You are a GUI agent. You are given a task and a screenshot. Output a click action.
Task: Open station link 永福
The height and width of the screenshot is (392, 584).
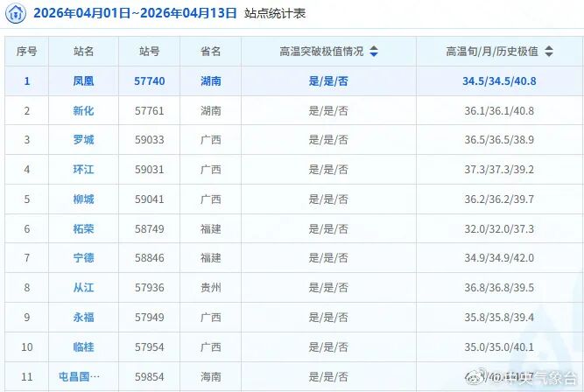click(84, 318)
